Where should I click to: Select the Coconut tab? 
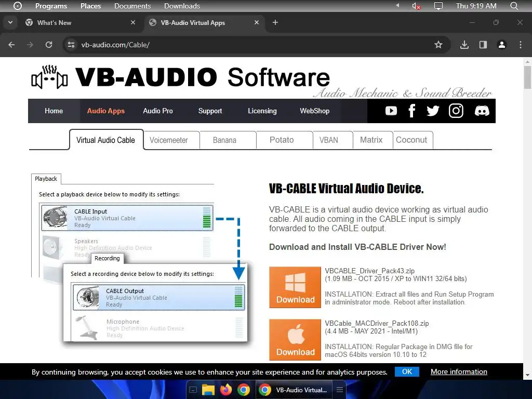413,140
